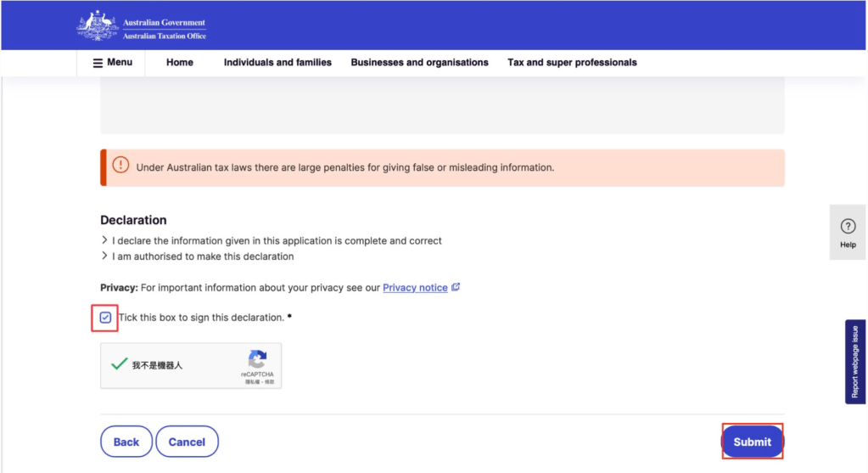Click the green reCAPTCHA verification checkmark
The height and width of the screenshot is (473, 868).
119,364
